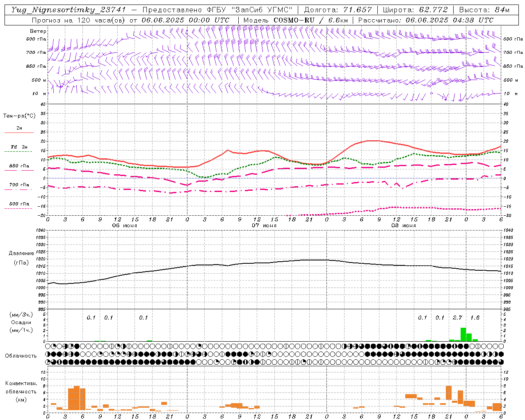Viewport: 525px width, 420px height.
Task: Select the longitude value Долгота: 71.657
Action: [x=338, y=10]
